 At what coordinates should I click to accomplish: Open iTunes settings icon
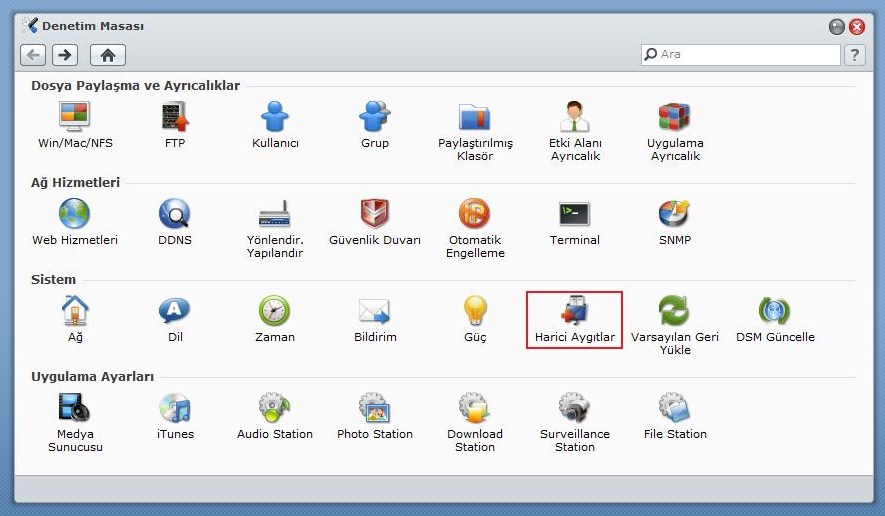coord(174,408)
